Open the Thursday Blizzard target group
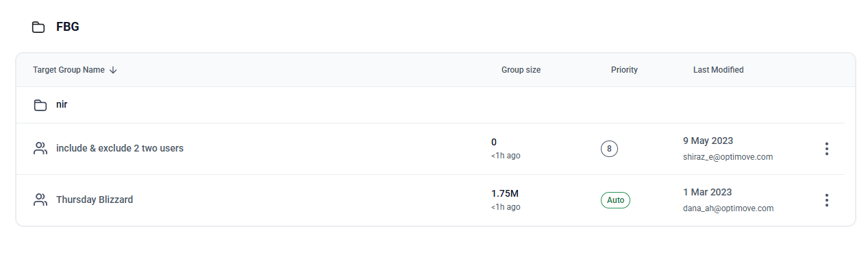868x253 pixels. click(95, 200)
